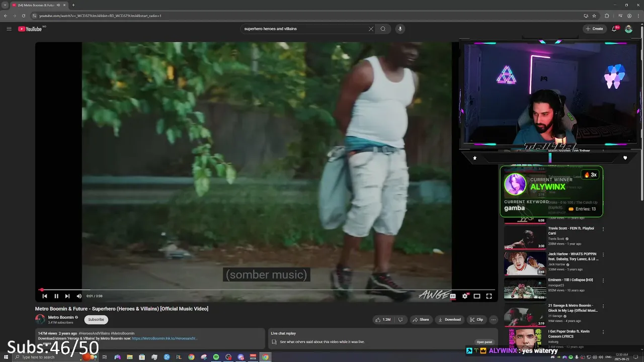
Task: Open Eminem Till I Collapse title
Action: point(571,280)
